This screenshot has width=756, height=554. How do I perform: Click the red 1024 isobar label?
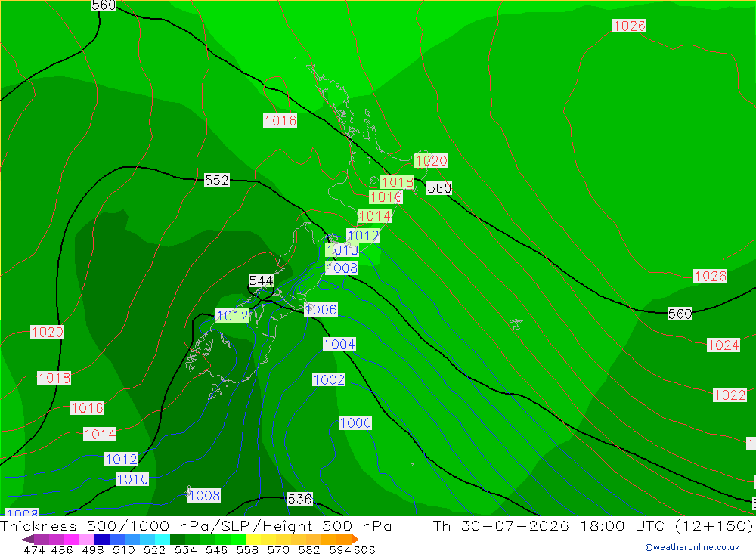pyautogui.click(x=723, y=345)
